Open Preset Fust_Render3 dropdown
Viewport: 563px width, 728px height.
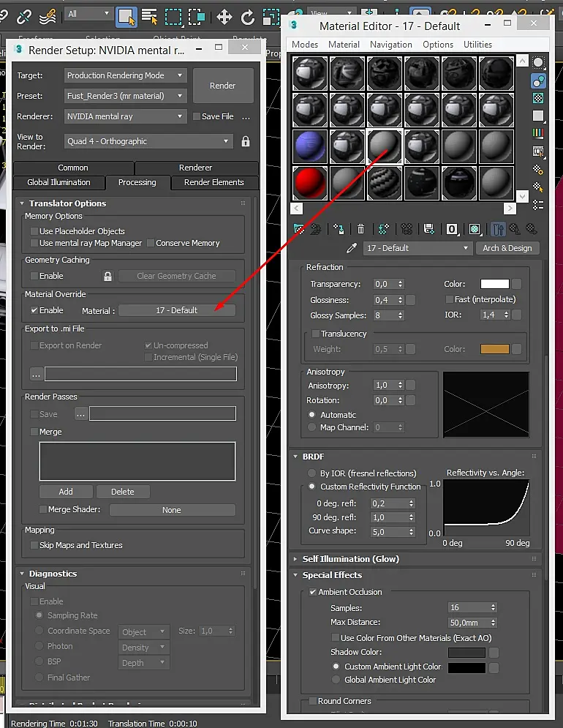125,96
